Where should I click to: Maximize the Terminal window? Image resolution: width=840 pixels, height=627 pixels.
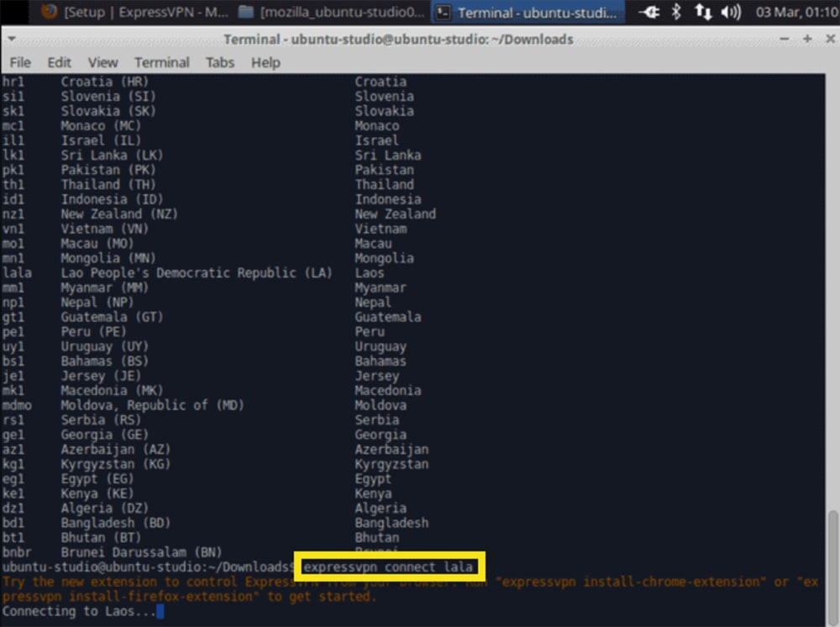(x=807, y=39)
